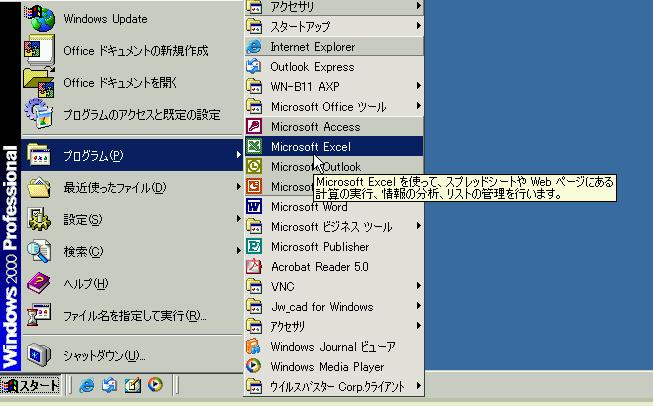This screenshot has height=406, width=653.
Task: Expand the Microsoft Office ツール submenu arrow
Action: [x=418, y=106]
